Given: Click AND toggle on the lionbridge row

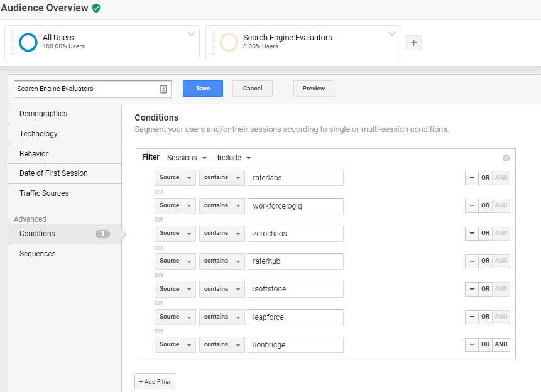Looking at the screenshot, I should point(501,344).
